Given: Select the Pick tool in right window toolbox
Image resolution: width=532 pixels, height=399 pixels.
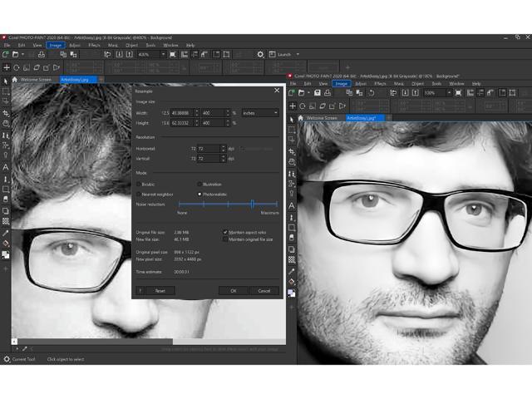Looking at the screenshot, I should click(x=292, y=119).
